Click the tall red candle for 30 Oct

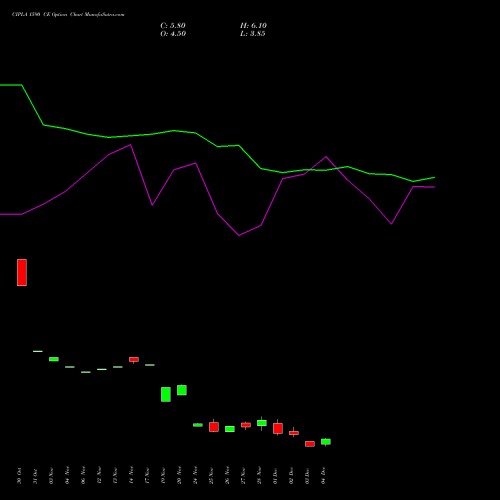coord(22,272)
